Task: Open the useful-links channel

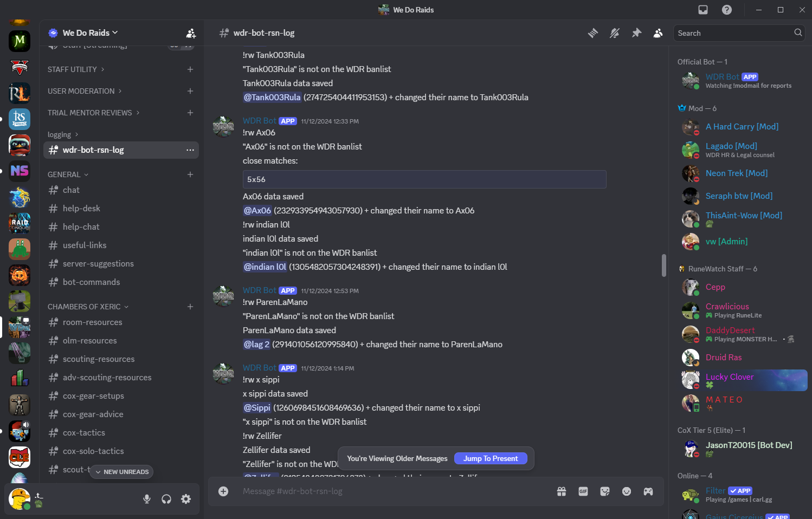Action: (x=121, y=245)
